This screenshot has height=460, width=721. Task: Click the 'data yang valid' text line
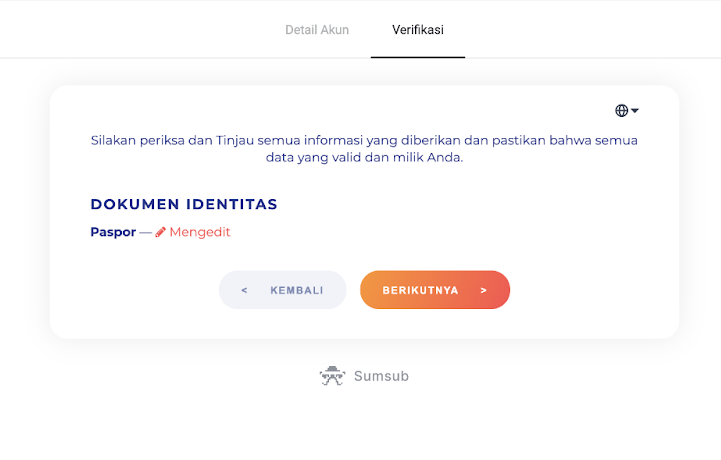pyautogui.click(x=364, y=158)
